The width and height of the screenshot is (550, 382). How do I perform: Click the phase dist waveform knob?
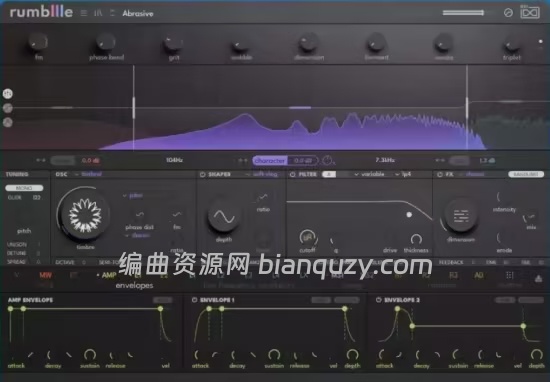point(140,214)
